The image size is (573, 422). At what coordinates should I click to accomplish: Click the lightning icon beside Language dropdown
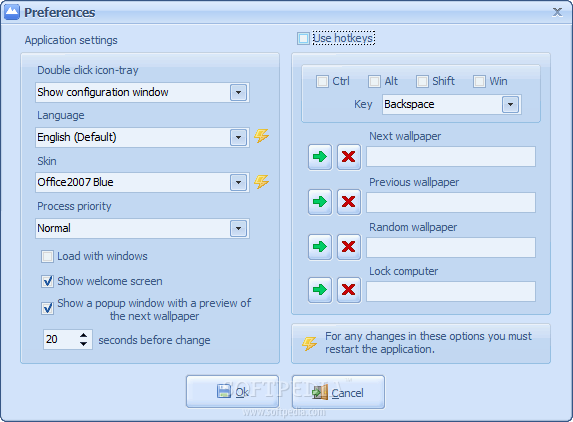click(x=262, y=136)
